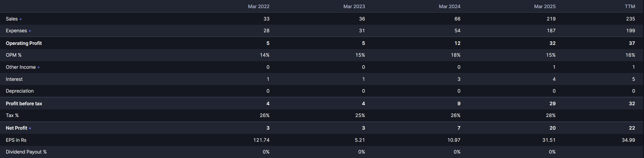The image size is (644, 158).
Task: Click the Mar 2022 EPS value 121.74
Action: pyautogui.click(x=261, y=140)
